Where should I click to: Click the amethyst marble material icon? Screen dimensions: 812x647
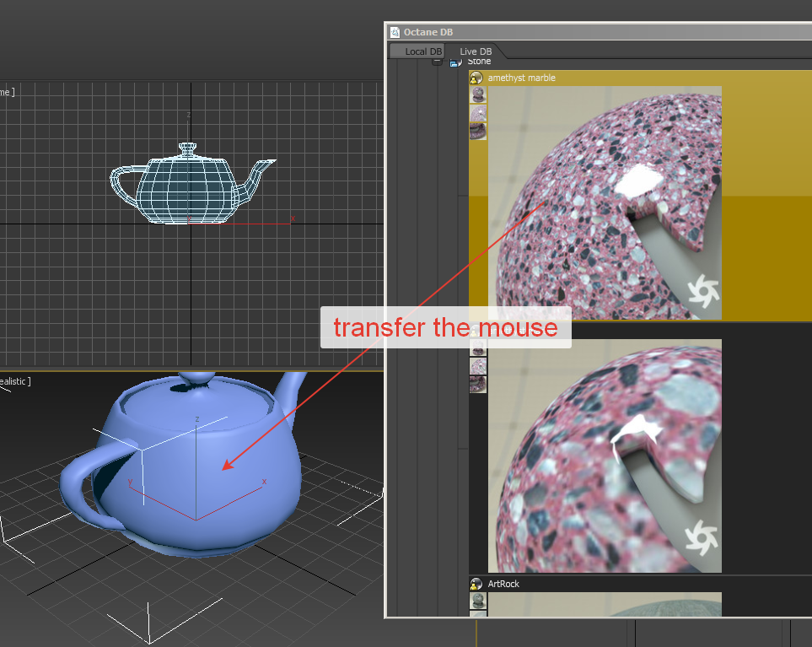coord(476,78)
